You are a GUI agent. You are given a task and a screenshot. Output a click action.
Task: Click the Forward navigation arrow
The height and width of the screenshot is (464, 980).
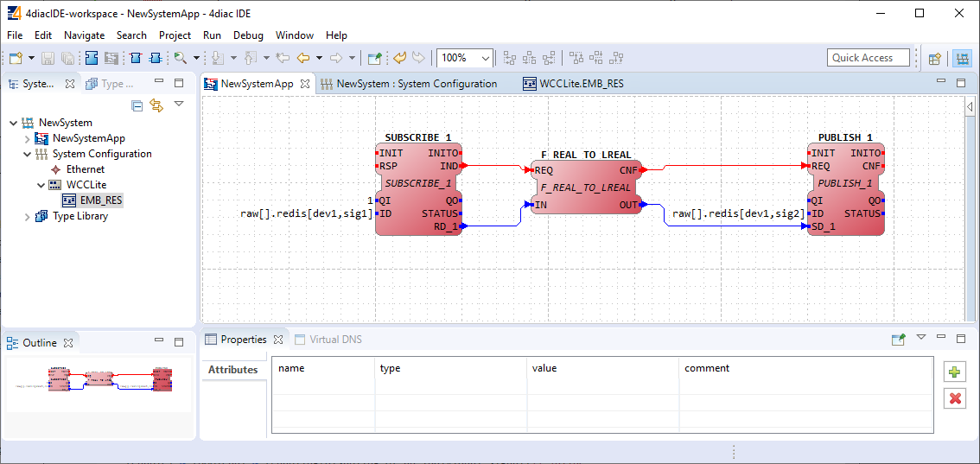click(x=336, y=58)
